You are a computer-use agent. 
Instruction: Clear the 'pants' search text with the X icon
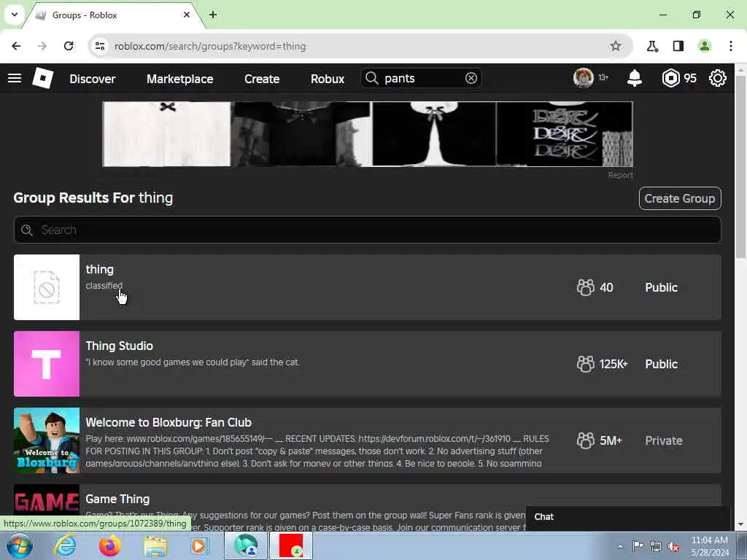[471, 78]
